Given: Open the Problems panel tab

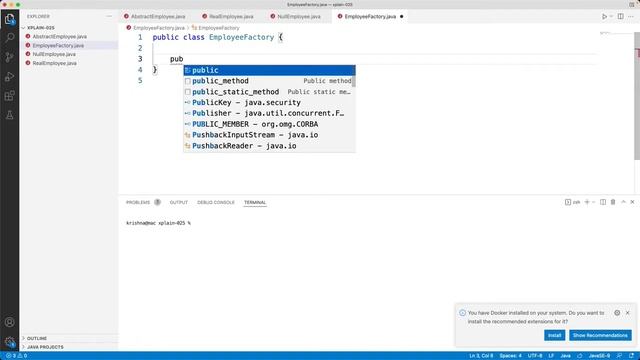Looking at the screenshot, I should tap(142, 202).
